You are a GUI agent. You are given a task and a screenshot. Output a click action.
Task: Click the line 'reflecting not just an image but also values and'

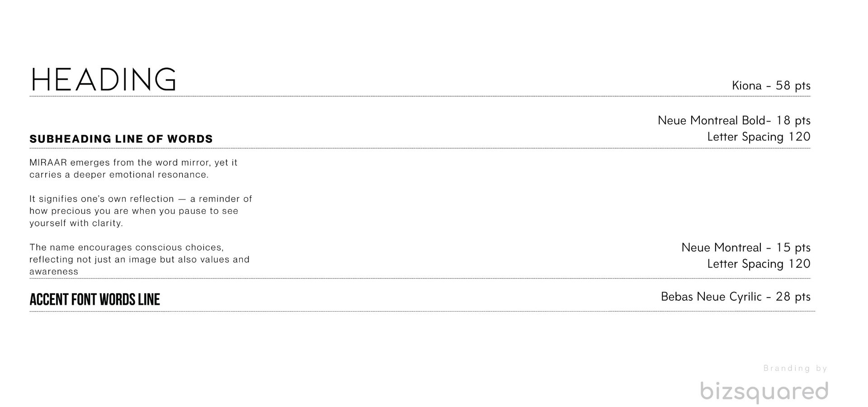(x=140, y=260)
